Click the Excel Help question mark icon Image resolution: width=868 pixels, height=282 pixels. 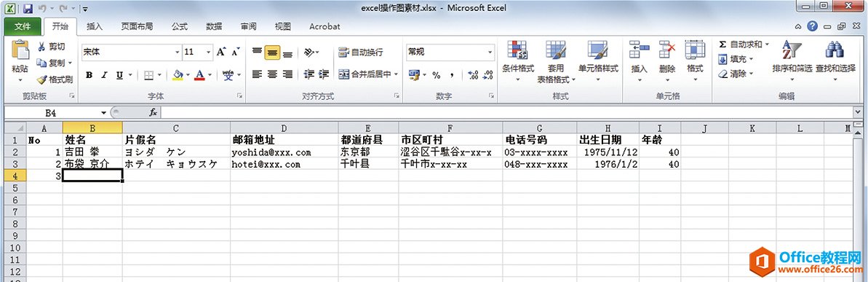pyautogui.click(x=812, y=26)
